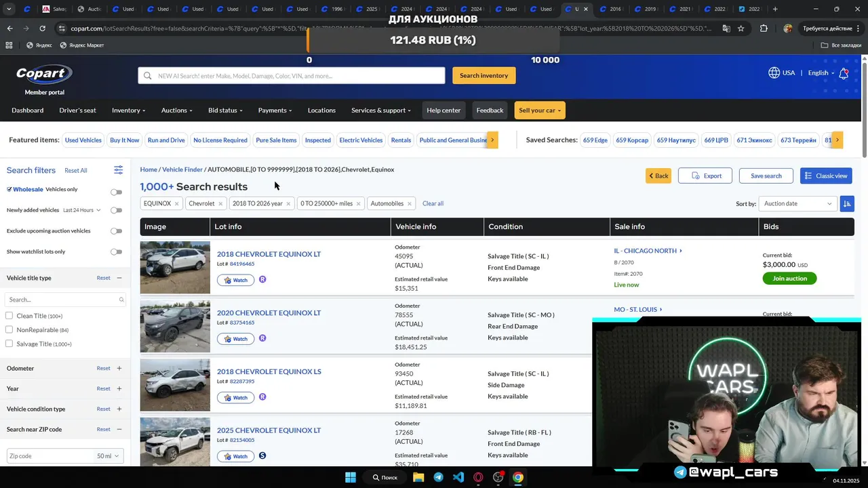This screenshot has width=868, height=488.
Task: Click the translate page icon in address bar
Action: pos(726,28)
